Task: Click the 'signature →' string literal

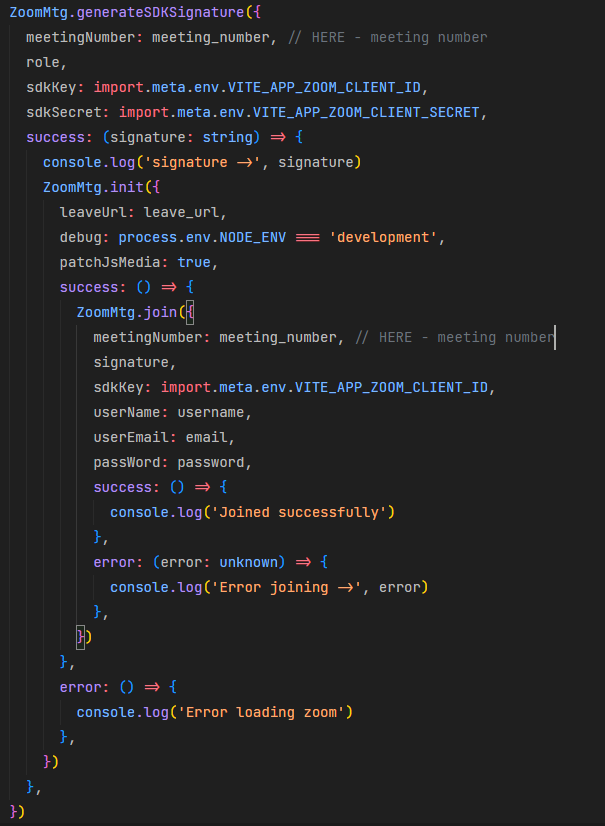Action: [203, 162]
